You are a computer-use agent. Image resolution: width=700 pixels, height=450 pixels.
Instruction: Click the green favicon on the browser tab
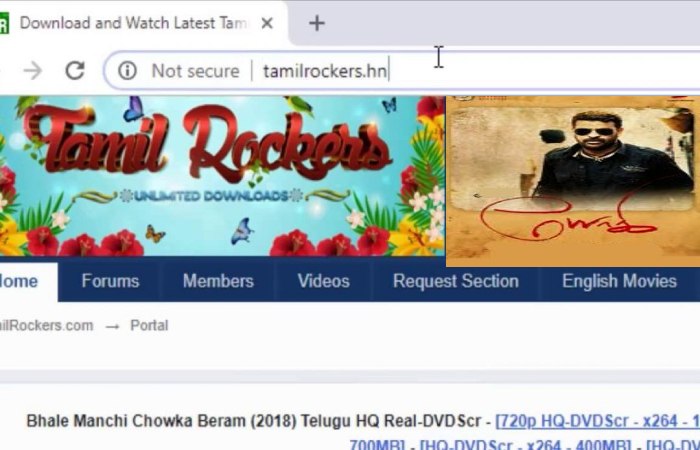click(4, 23)
